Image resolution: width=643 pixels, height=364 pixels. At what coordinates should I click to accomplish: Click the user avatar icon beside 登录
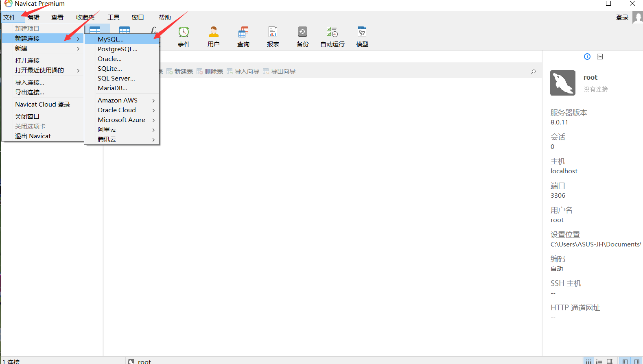tap(637, 17)
